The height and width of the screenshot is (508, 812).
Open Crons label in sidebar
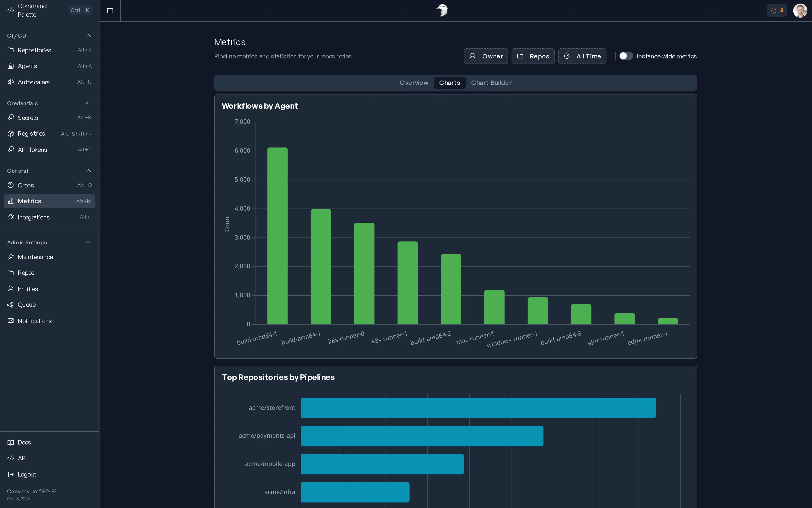tap(26, 185)
